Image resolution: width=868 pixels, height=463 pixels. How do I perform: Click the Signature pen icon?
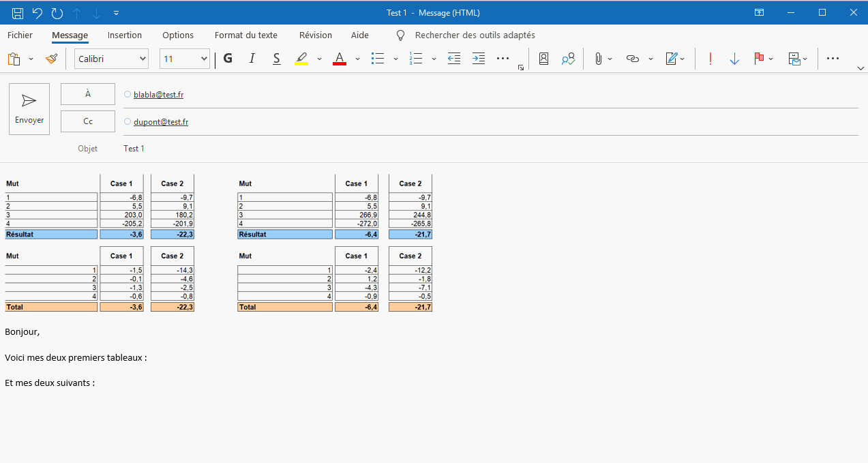[x=671, y=59]
